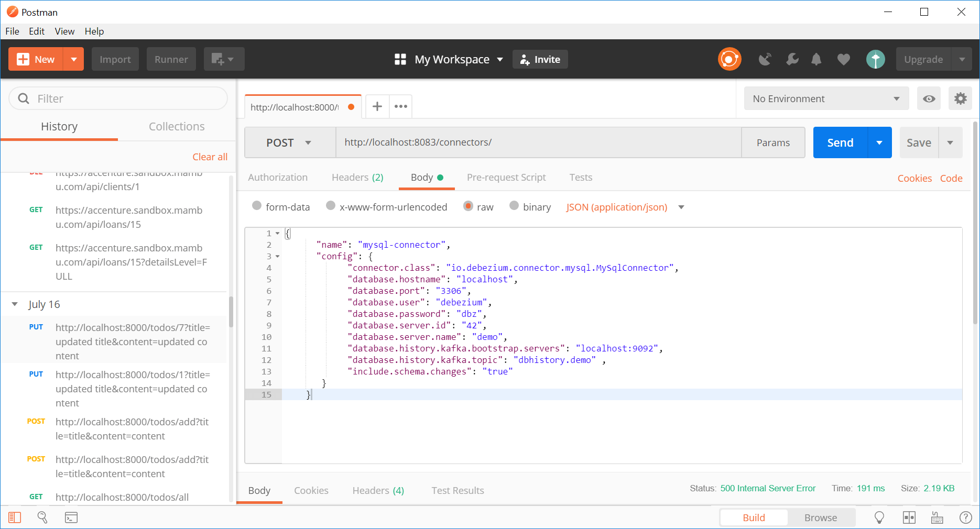Open the View menu
Image resolution: width=980 pixels, height=529 pixels.
64,31
